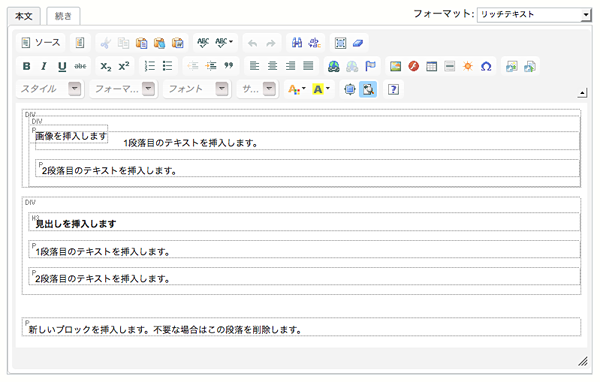Center align text

(272, 66)
